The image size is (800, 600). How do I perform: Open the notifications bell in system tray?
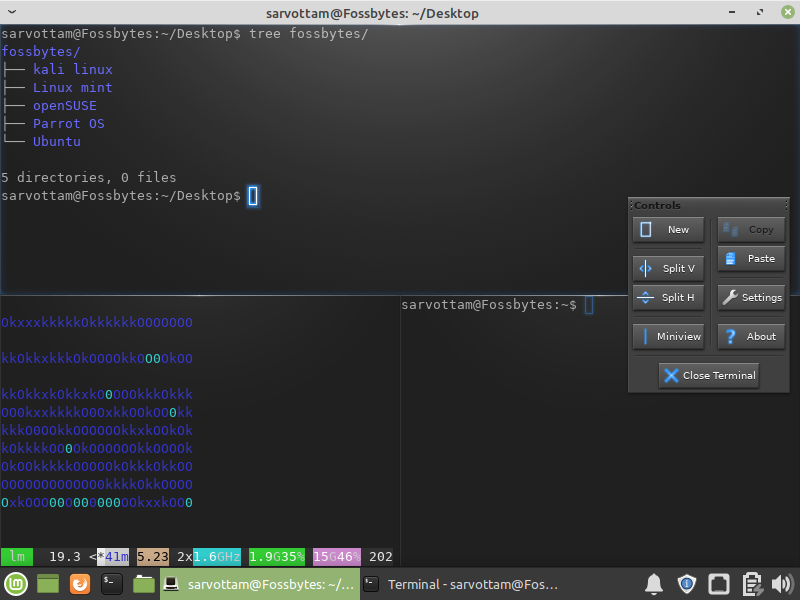pos(654,584)
